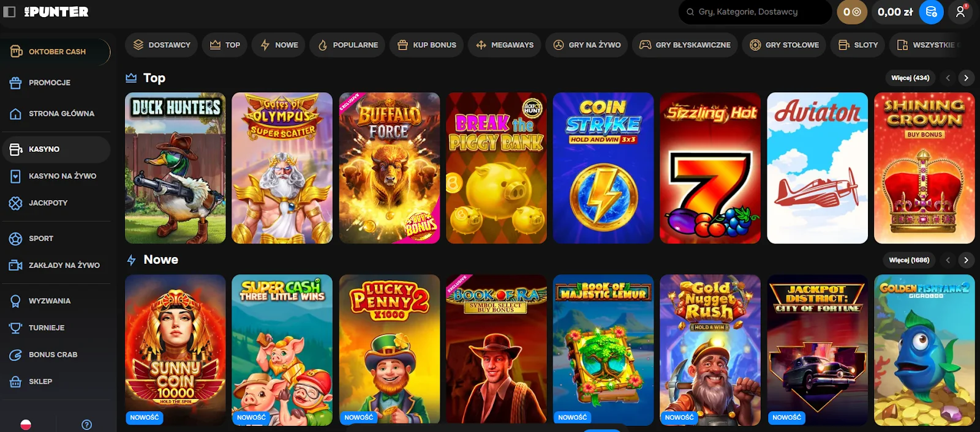Viewport: 980px width, 432px height.
Task: Switch to Gry na żywo tab
Action: 587,45
